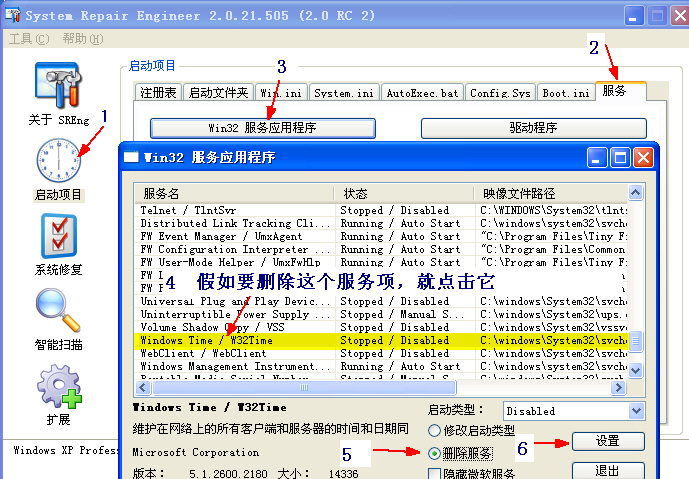The height and width of the screenshot is (479, 689).
Task: Select the FW User-Mode Helper / UmxFwHlp row
Action: click(381, 262)
